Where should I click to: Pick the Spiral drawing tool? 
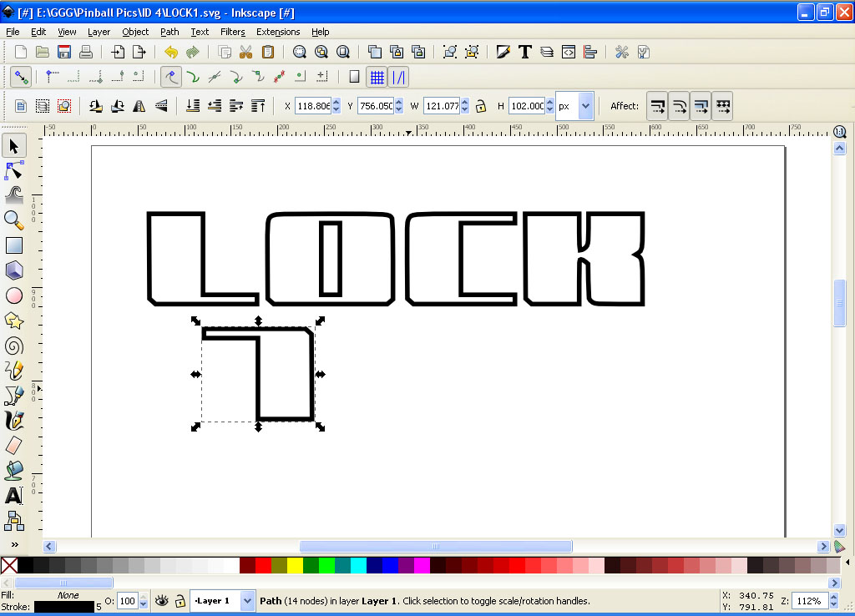[x=14, y=346]
